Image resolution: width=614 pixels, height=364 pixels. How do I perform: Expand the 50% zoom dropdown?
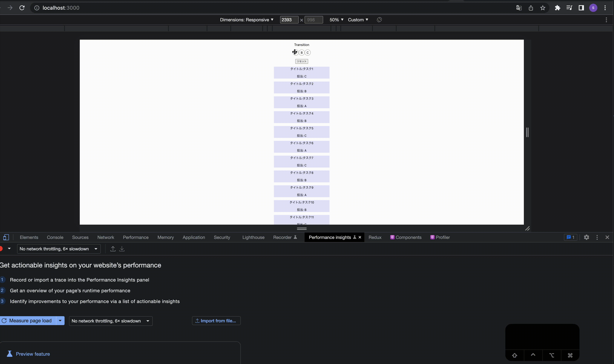click(x=336, y=20)
